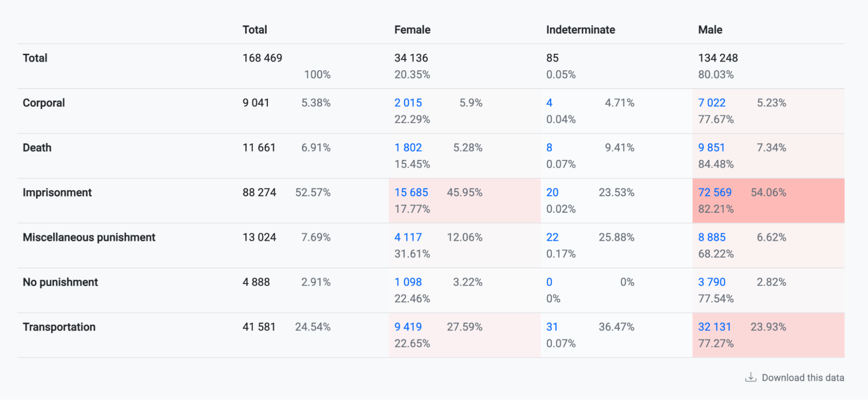
Task: Open the Male Corporal count 7 022
Action: (x=712, y=103)
